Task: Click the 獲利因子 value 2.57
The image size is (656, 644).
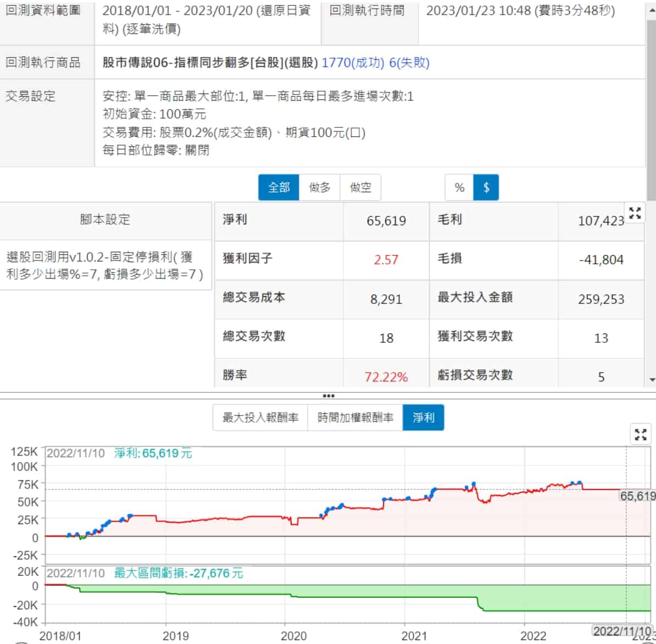Action: (x=386, y=260)
